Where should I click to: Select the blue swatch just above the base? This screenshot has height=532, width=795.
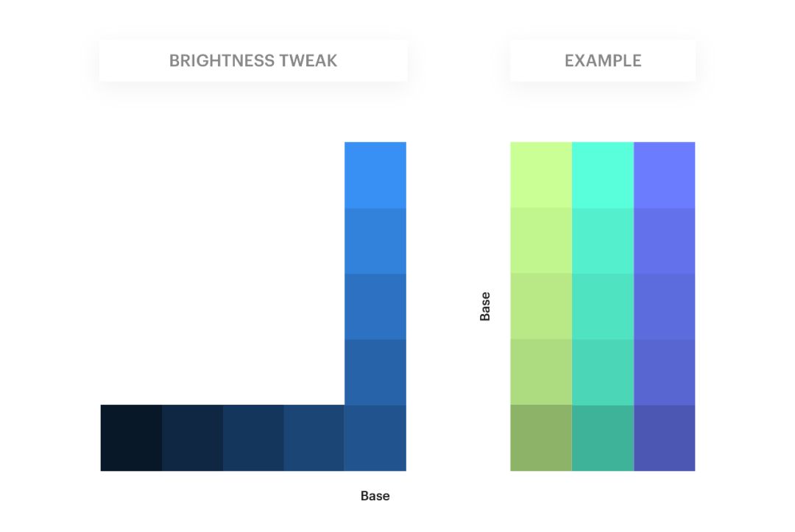pyautogui.click(x=375, y=372)
